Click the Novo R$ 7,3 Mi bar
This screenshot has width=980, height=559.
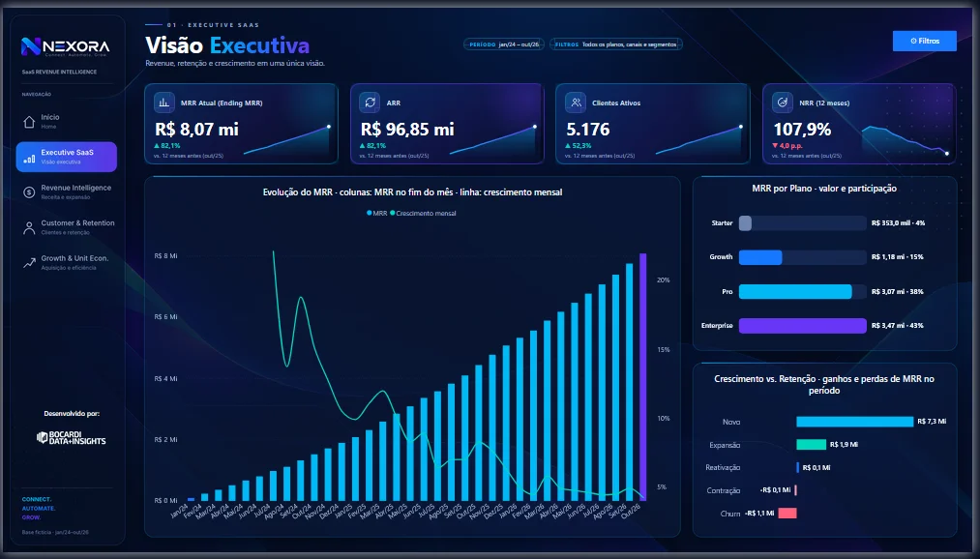854,422
